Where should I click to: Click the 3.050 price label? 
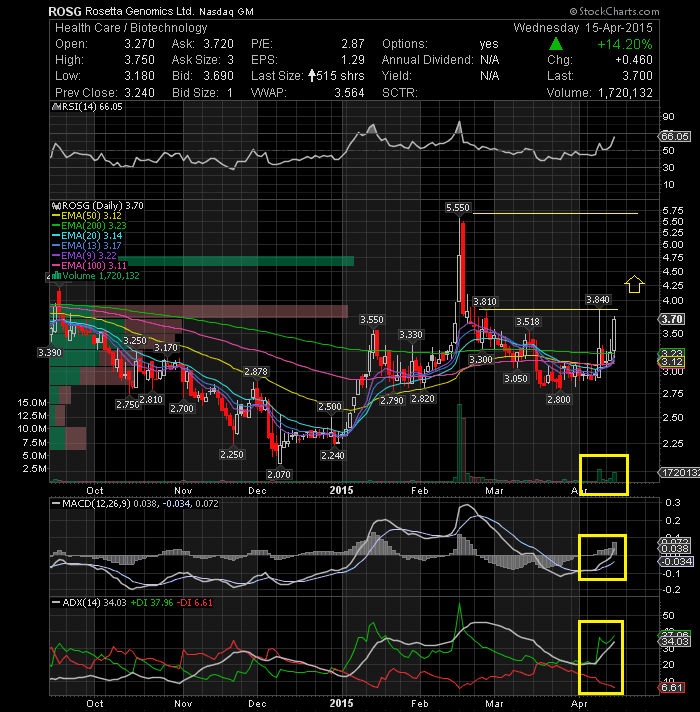tap(516, 379)
